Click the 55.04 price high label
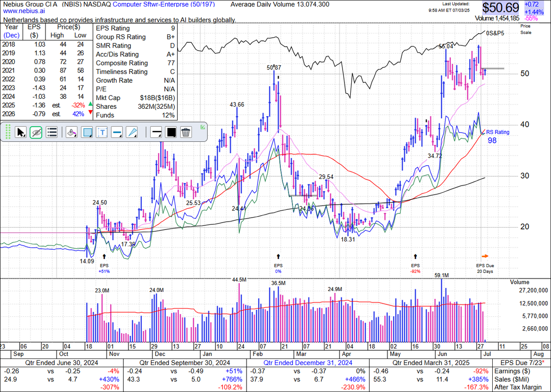 tap(446, 46)
